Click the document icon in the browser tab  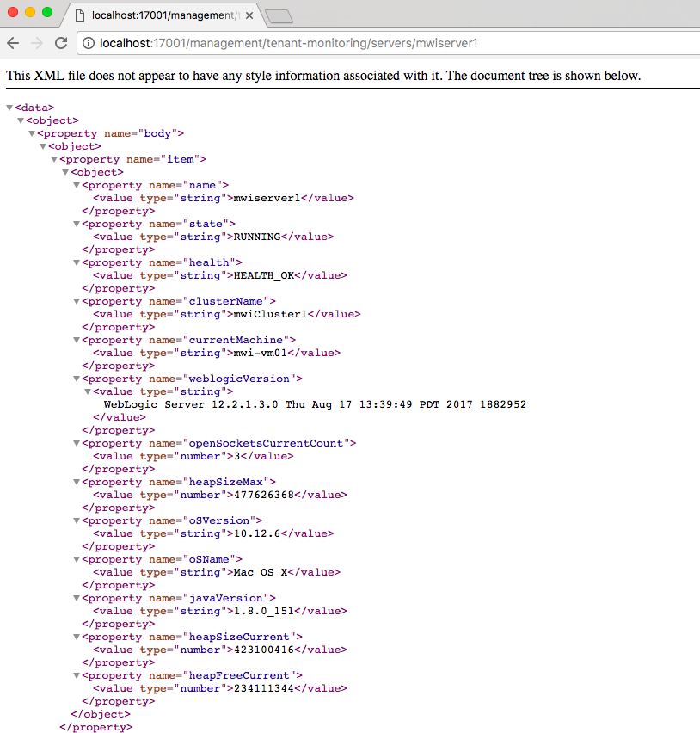pos(78,15)
